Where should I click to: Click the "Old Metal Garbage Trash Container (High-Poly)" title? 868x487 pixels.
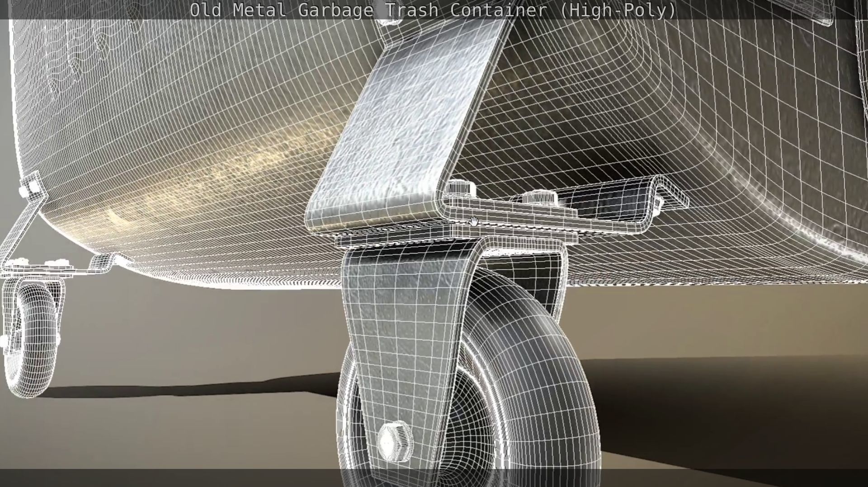(x=433, y=10)
